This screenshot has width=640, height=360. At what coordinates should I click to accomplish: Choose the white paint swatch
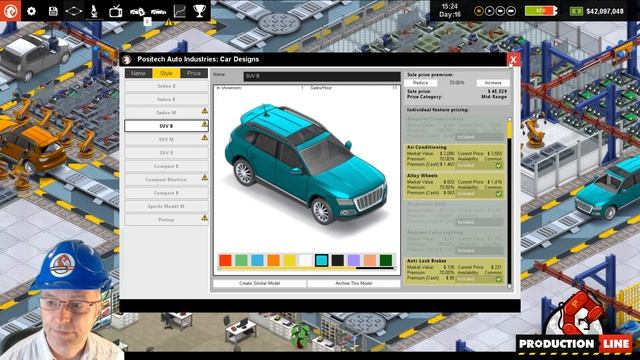(x=306, y=260)
